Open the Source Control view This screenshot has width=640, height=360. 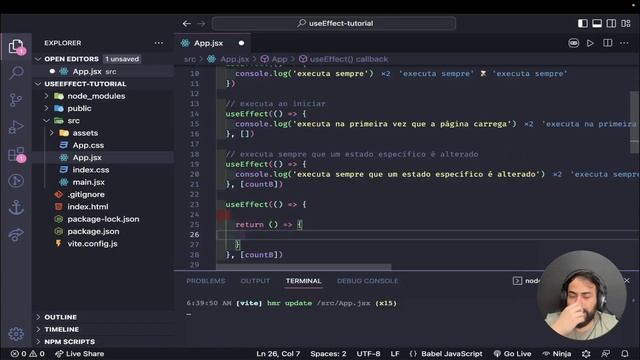[x=16, y=100]
